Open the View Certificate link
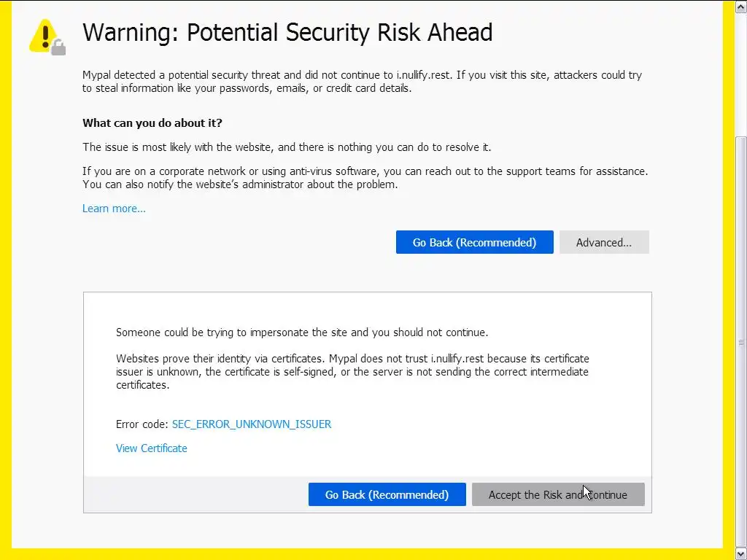Screen dimensions: 747x560 pos(151,448)
